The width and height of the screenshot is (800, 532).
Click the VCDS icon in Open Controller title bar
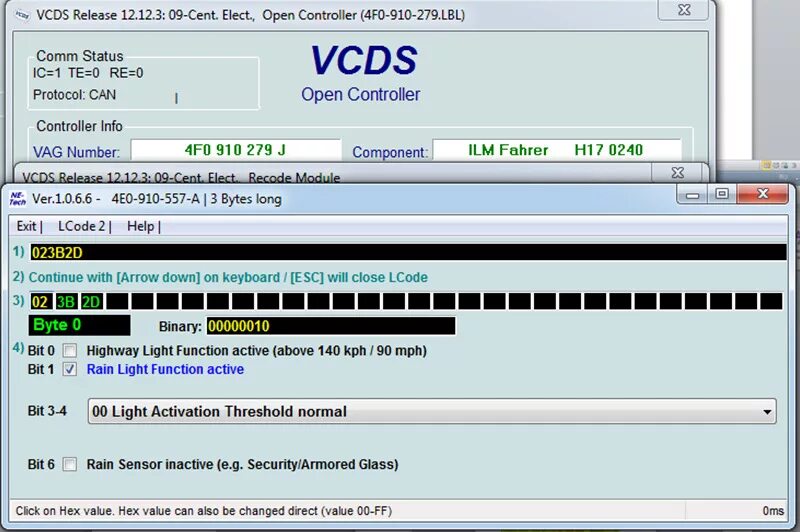coord(22,15)
